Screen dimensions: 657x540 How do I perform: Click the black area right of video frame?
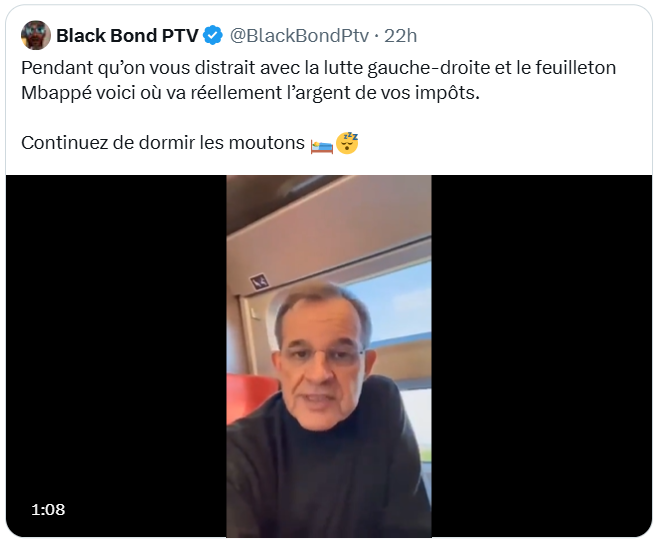click(541, 356)
